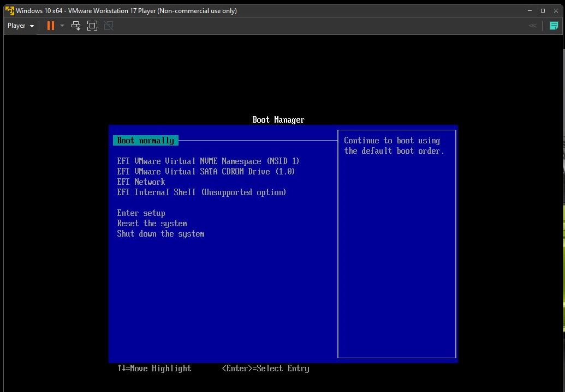Minimize the VMware Player window
Image resolution: width=565 pixels, height=392 pixels.
click(x=529, y=10)
